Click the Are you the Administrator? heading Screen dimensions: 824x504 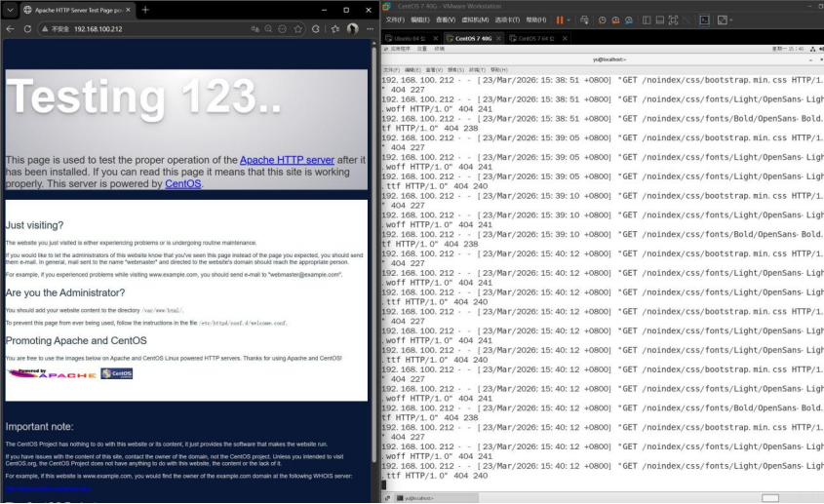click(x=65, y=292)
